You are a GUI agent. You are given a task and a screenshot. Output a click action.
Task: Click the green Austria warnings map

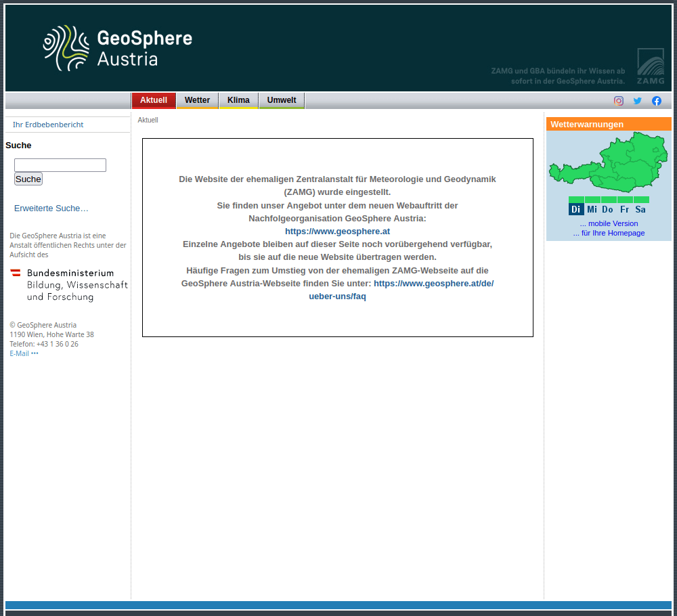click(x=609, y=162)
